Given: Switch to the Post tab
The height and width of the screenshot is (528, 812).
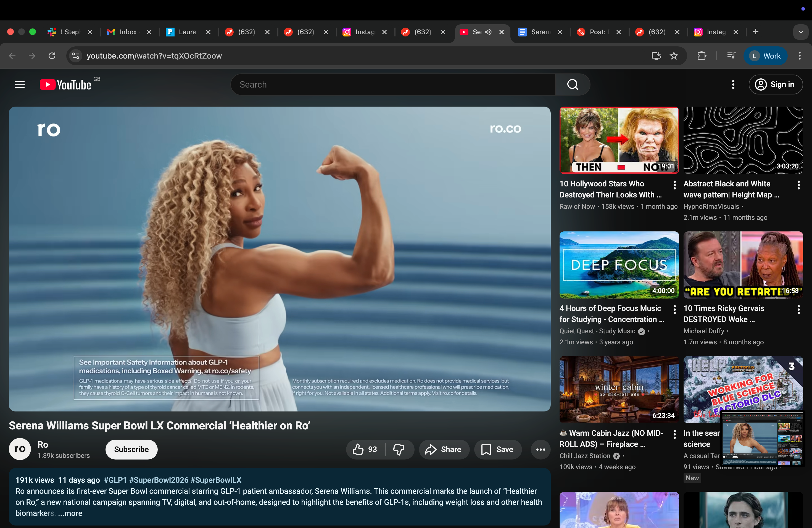Looking at the screenshot, I should click(x=599, y=32).
